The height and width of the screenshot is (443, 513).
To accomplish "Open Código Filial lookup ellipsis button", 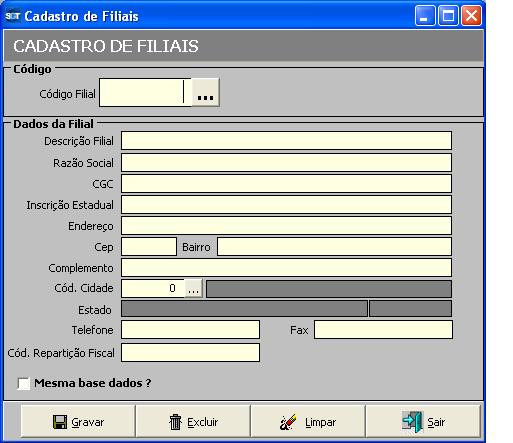I will [205, 93].
